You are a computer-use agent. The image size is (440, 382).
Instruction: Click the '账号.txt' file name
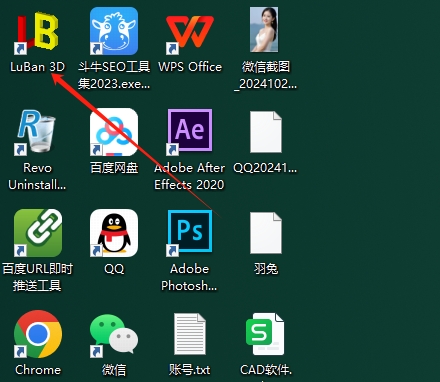(x=189, y=370)
